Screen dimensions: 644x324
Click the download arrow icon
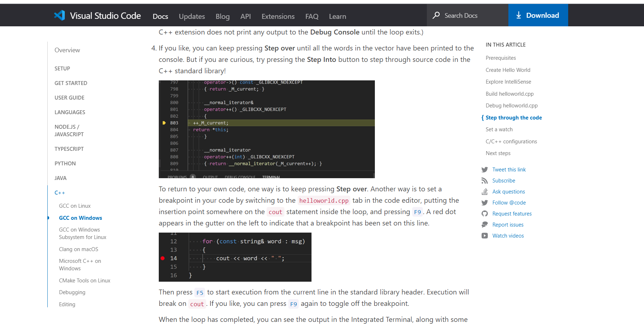pos(518,15)
